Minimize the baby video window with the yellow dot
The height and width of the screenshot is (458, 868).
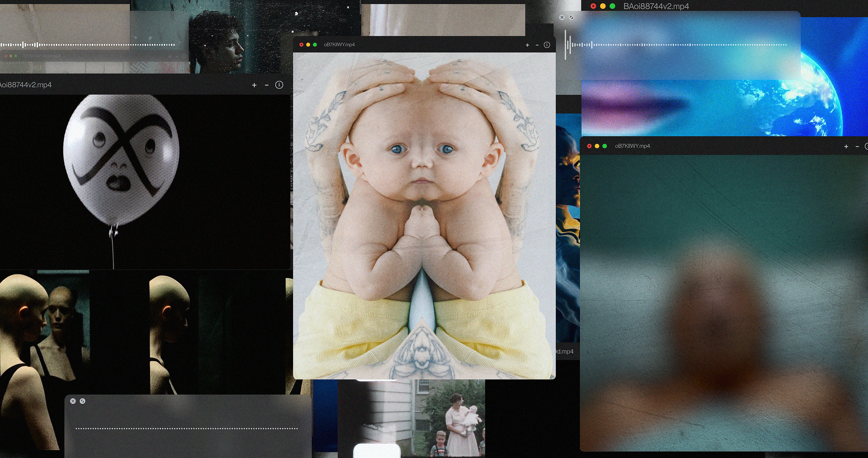[x=308, y=45]
